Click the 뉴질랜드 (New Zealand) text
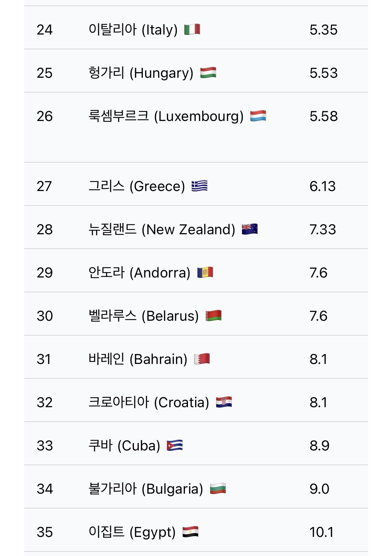The height and width of the screenshot is (556, 392). click(x=162, y=230)
